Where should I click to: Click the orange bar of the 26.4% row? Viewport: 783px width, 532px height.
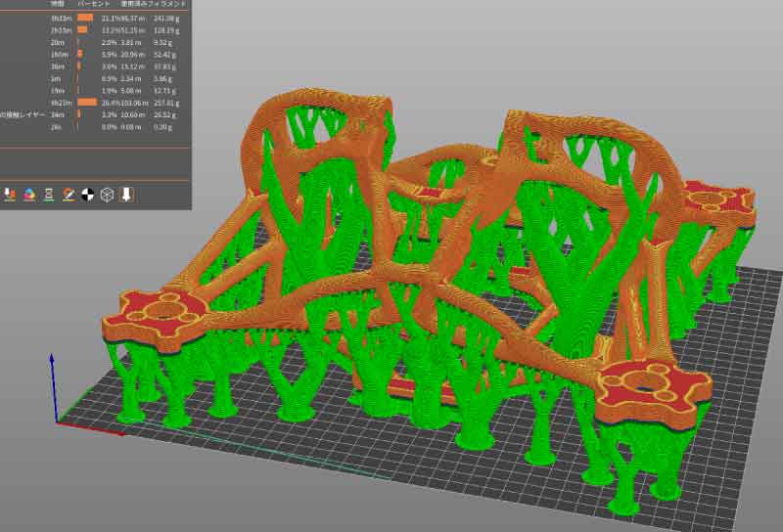(x=87, y=102)
